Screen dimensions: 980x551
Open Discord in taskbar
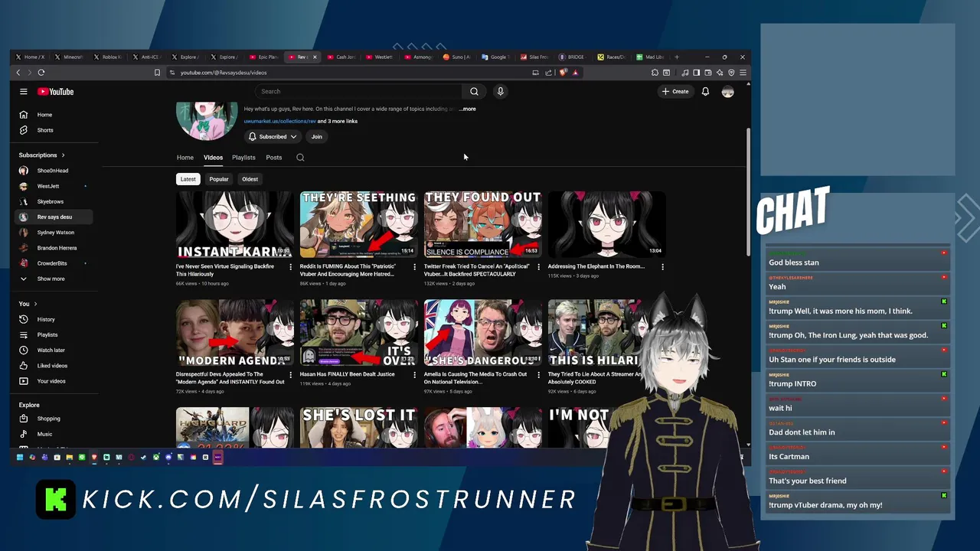point(168,458)
